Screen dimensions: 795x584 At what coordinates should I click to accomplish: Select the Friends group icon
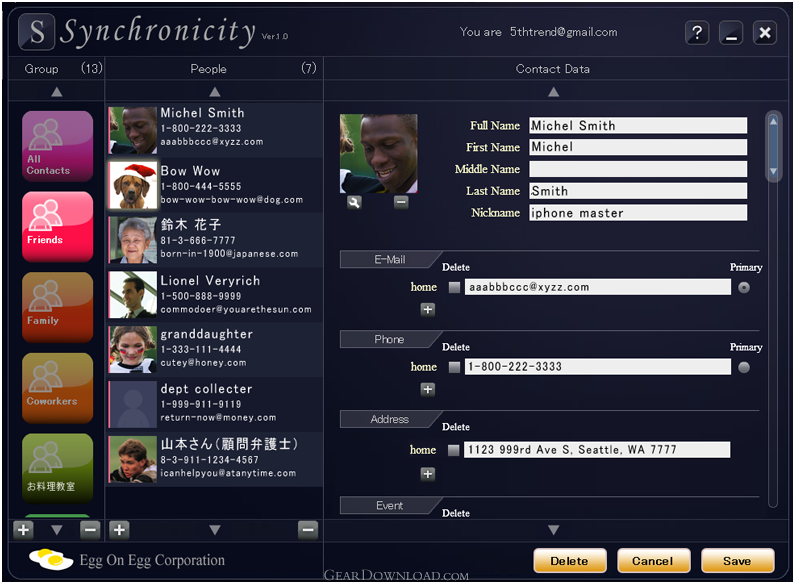[x=57, y=227]
